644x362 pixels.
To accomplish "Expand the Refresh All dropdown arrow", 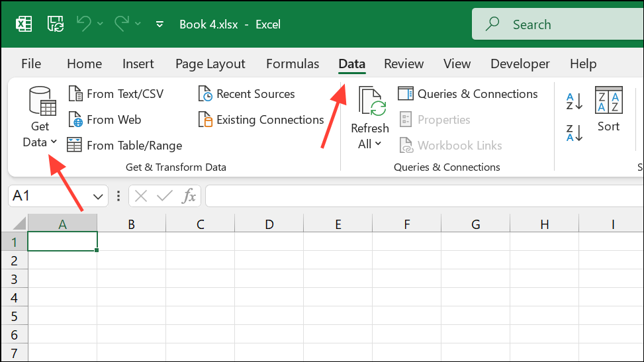I will [379, 144].
